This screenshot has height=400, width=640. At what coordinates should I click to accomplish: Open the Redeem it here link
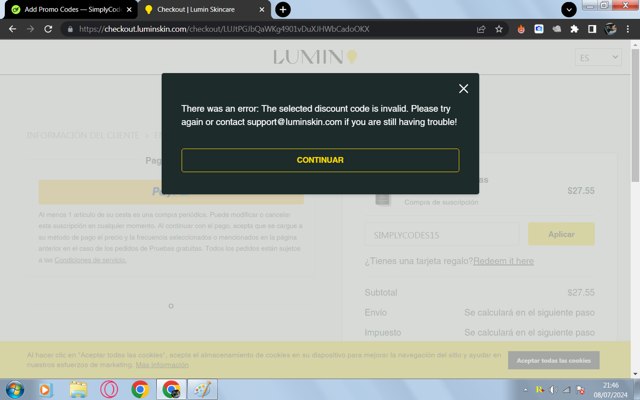(x=503, y=261)
